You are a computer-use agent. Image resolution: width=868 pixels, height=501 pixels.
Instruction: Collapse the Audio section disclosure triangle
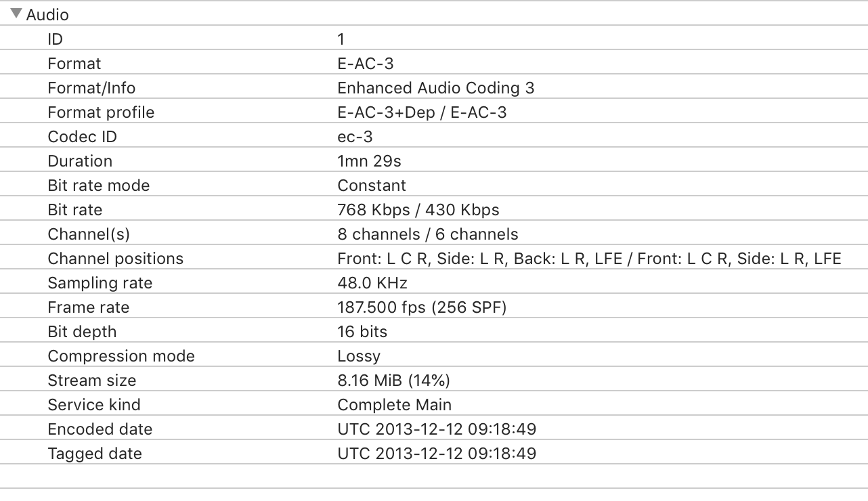16,14
